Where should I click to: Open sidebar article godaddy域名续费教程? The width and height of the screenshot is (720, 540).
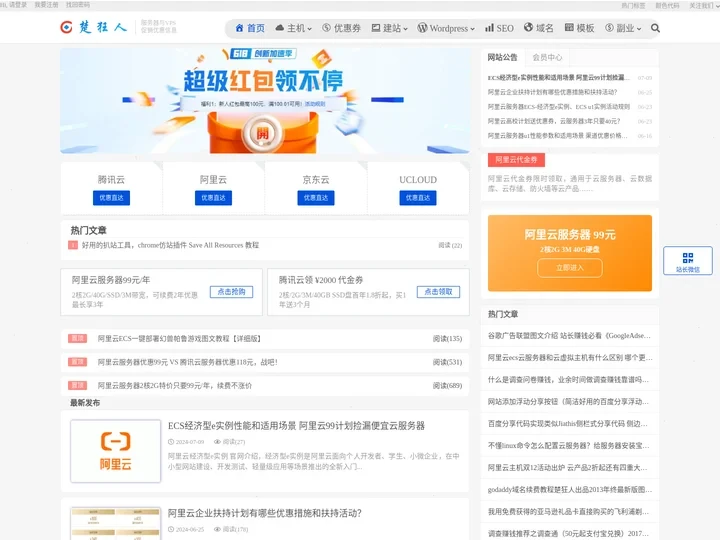click(x=569, y=490)
